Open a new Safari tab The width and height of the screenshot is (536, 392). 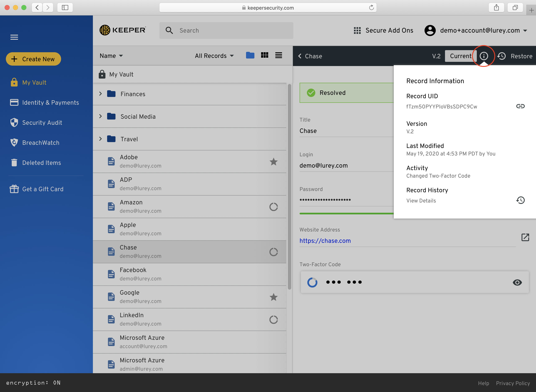click(x=531, y=10)
